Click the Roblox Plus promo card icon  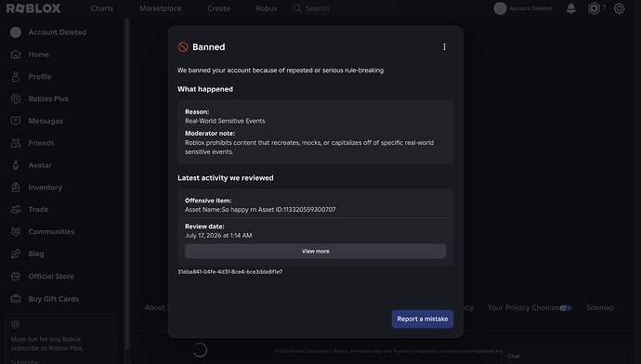coord(16,325)
